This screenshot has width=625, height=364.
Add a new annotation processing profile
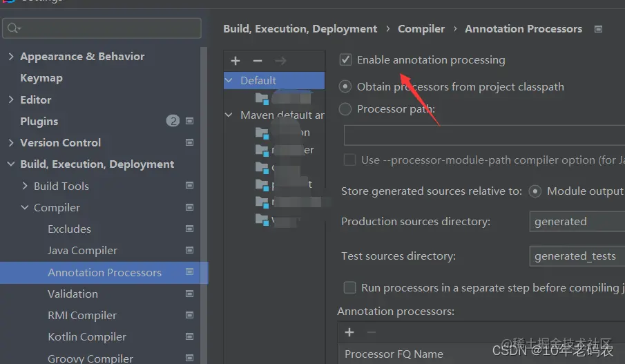(x=235, y=61)
